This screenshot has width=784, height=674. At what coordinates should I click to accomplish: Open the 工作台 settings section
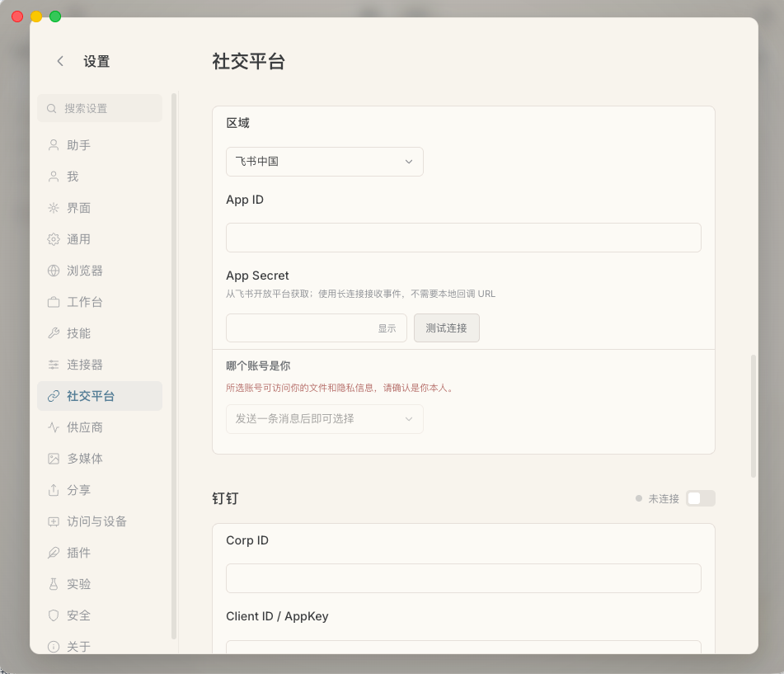(x=100, y=302)
